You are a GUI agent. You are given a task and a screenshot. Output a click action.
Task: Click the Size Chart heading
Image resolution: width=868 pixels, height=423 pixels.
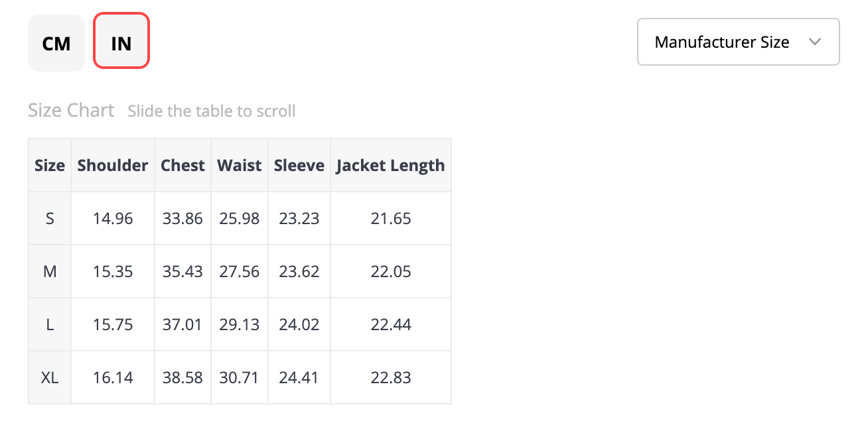coord(71,110)
